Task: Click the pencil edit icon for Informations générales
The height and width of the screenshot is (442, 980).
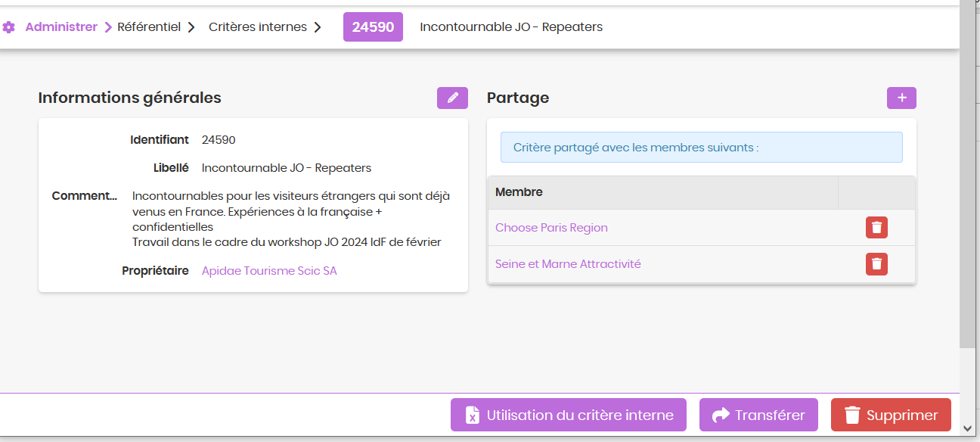Action: (452, 98)
